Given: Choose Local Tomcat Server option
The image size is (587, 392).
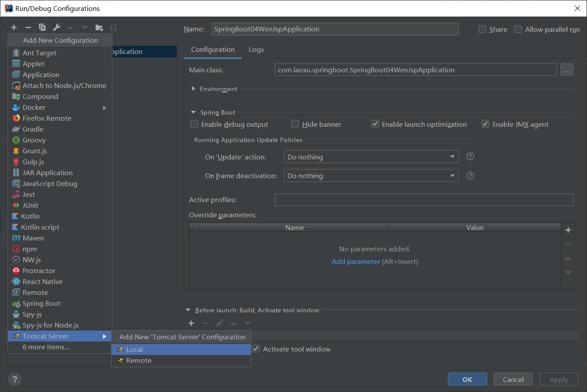Looking at the screenshot, I should click(181, 349).
